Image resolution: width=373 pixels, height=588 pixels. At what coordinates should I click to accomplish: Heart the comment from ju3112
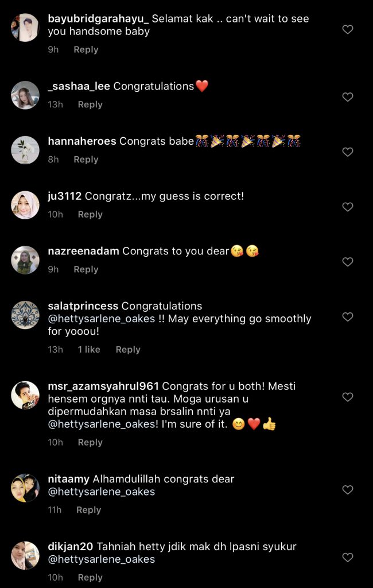[348, 207]
